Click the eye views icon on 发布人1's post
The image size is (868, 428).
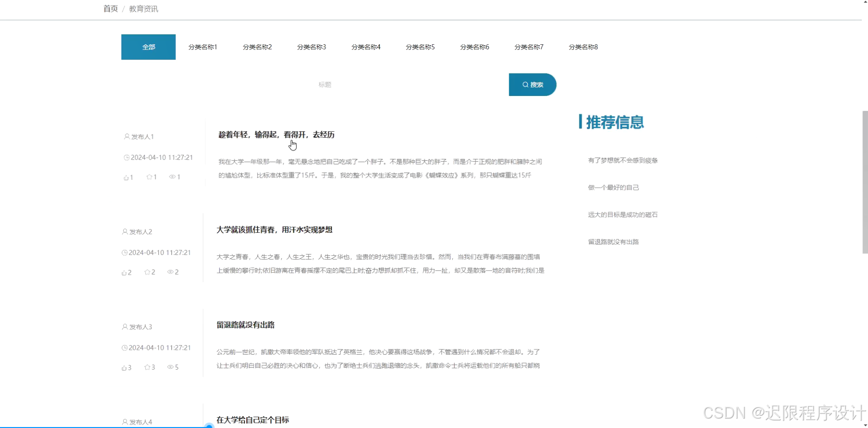(x=172, y=177)
